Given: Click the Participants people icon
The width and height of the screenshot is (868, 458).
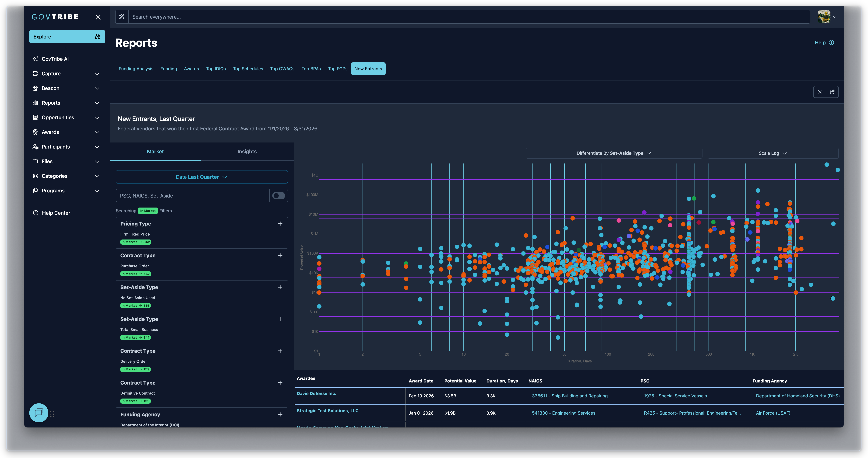Looking at the screenshot, I should (35, 147).
